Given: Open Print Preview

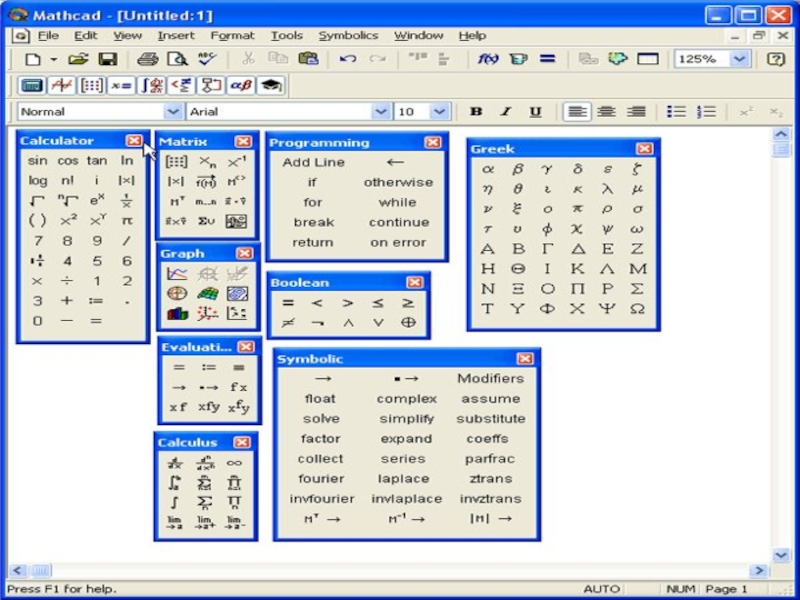Looking at the screenshot, I should 178,59.
